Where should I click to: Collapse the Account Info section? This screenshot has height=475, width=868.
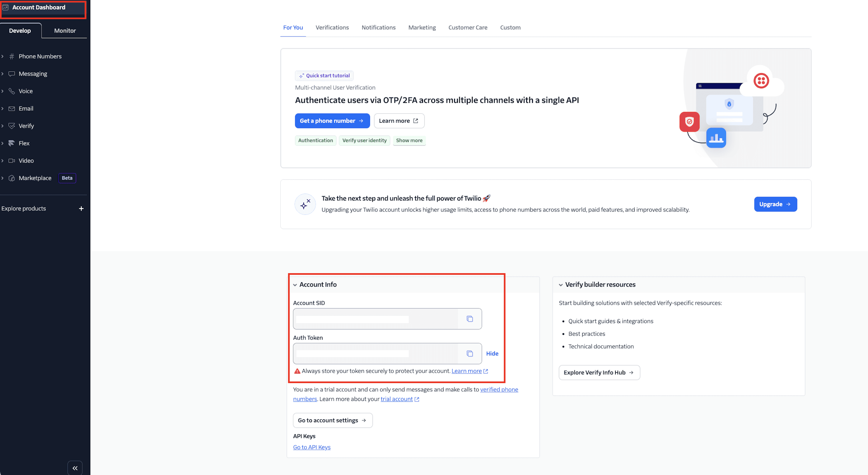click(x=295, y=284)
